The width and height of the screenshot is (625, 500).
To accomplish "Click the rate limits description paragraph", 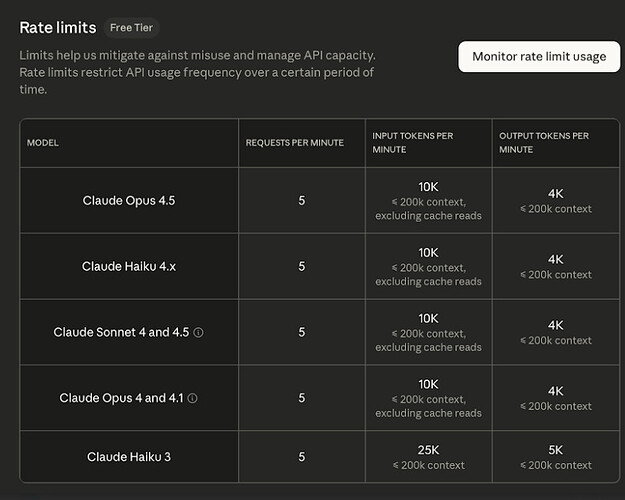I will pyautogui.click(x=197, y=72).
